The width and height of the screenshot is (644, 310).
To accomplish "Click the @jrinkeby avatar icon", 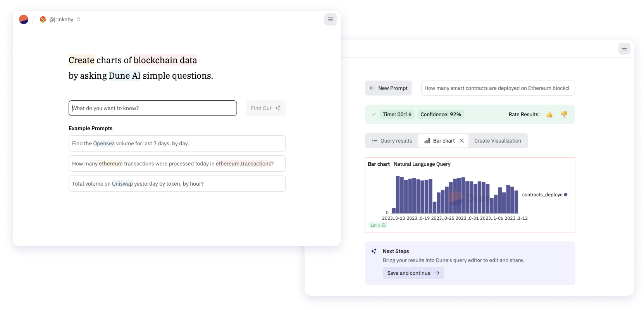I will click(x=43, y=19).
